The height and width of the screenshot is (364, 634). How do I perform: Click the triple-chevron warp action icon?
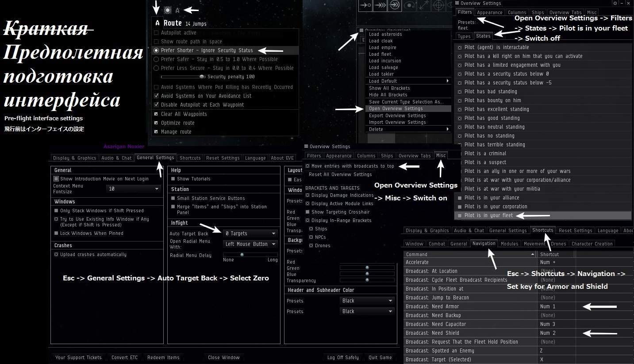(380, 5)
